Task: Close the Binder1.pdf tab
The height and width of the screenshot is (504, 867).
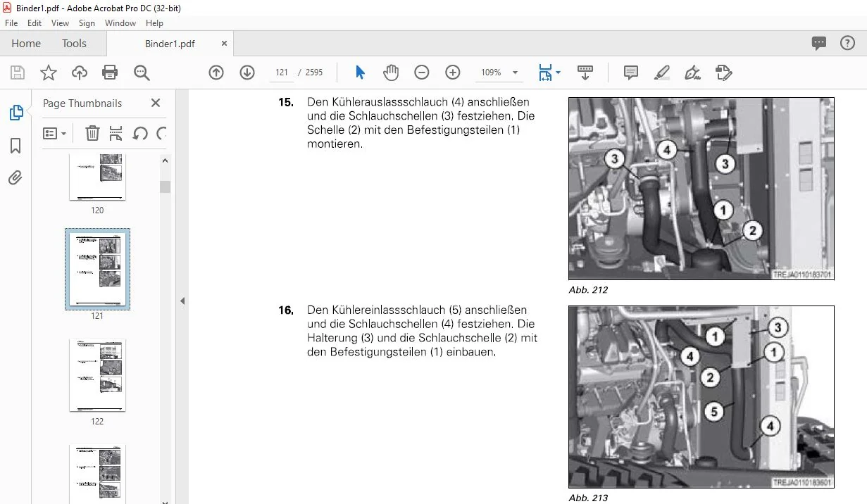Action: pyautogui.click(x=225, y=44)
